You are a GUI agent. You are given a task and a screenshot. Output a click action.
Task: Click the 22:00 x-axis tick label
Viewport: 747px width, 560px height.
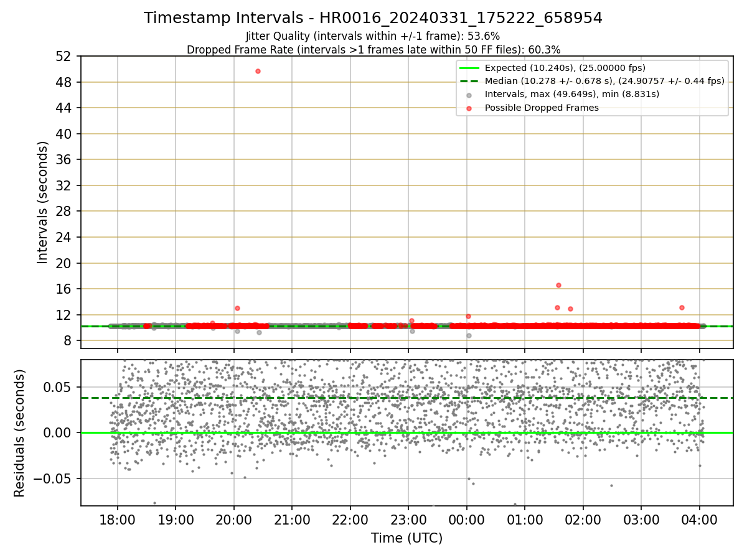(350, 519)
